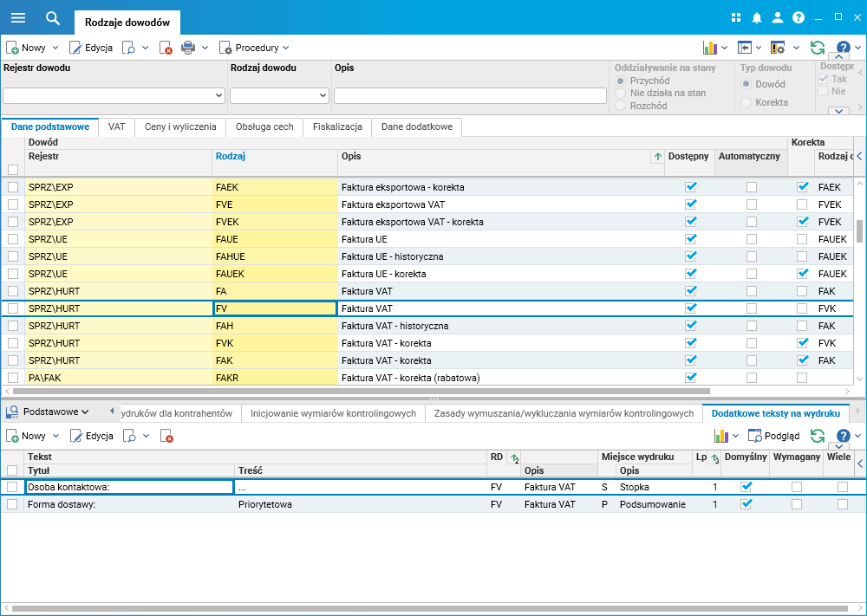Click the vertical scrollbar of the upper grid
867x616 pixels.
click(x=860, y=230)
